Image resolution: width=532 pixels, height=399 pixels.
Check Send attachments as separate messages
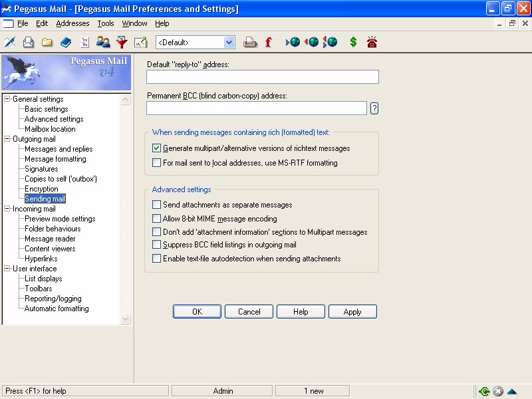156,205
